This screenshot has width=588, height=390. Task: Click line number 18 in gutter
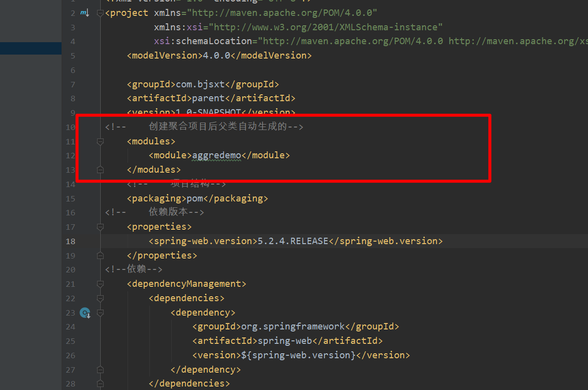point(70,242)
